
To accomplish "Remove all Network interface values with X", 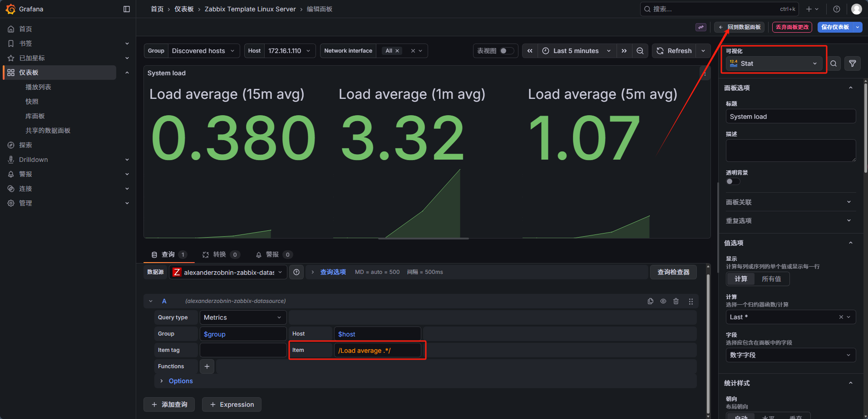I will point(413,51).
